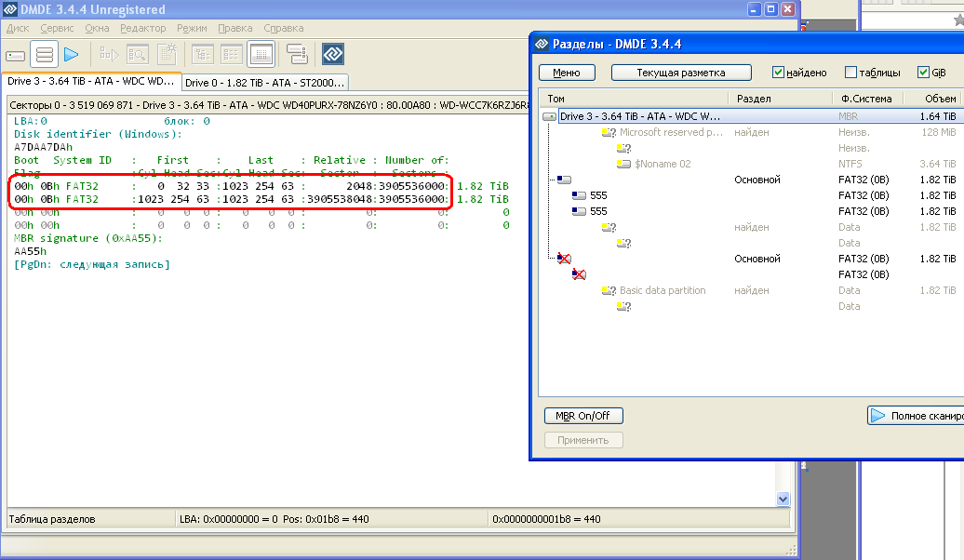
Task: Open the "Сервис" menu
Action: 57,28
